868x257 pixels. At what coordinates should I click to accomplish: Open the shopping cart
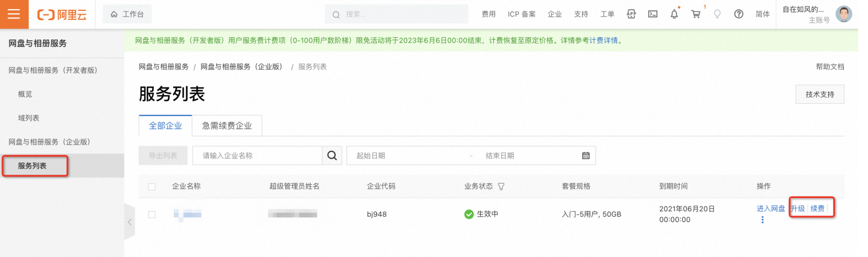696,14
